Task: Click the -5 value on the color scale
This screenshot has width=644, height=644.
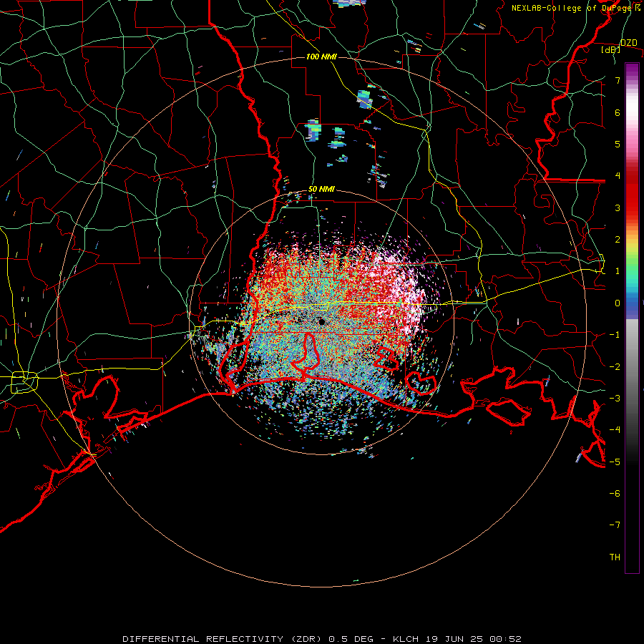Action: point(615,462)
